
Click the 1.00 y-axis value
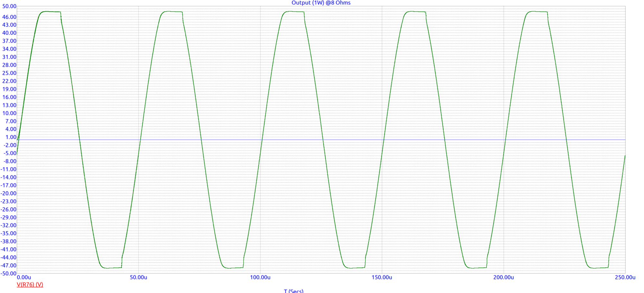point(11,137)
